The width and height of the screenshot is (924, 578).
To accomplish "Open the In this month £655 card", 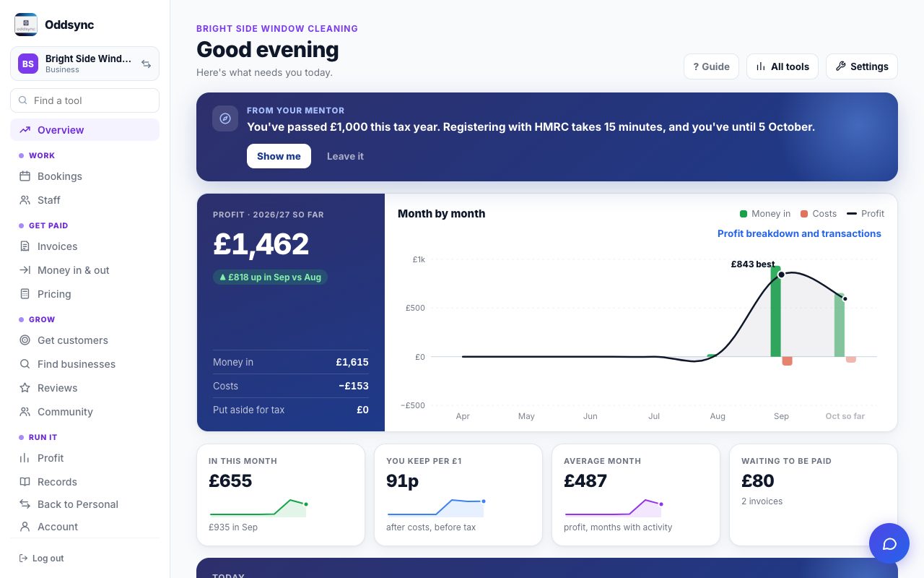I will coord(281,495).
